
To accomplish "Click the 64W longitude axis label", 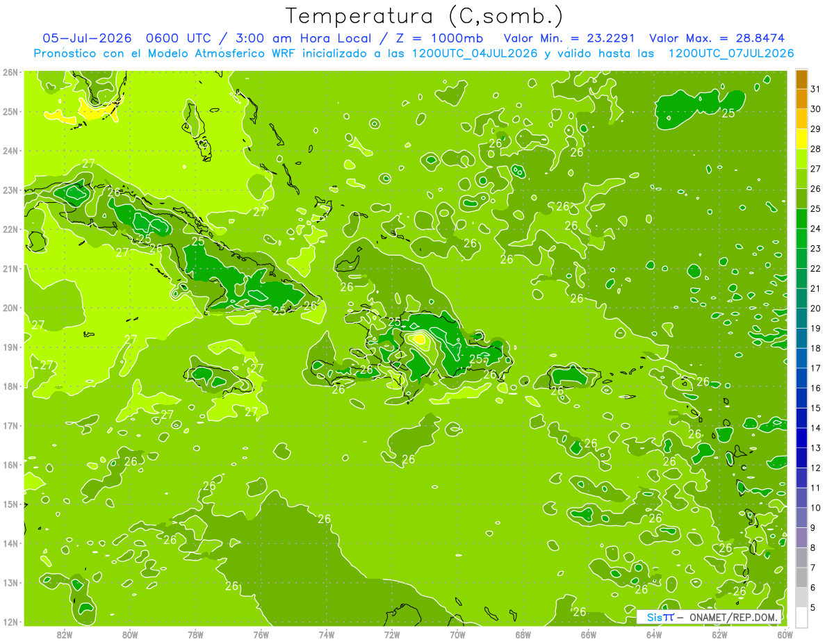I will click(x=654, y=634).
